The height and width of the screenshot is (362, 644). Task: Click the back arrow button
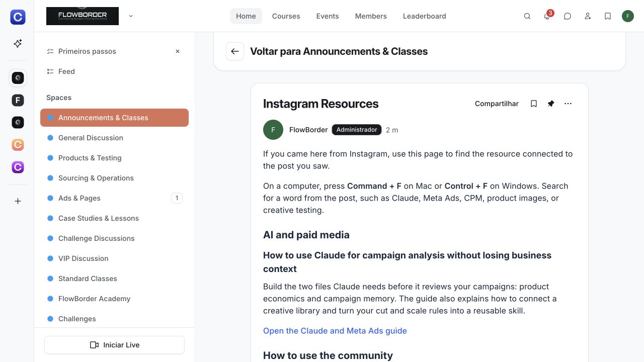click(x=235, y=51)
